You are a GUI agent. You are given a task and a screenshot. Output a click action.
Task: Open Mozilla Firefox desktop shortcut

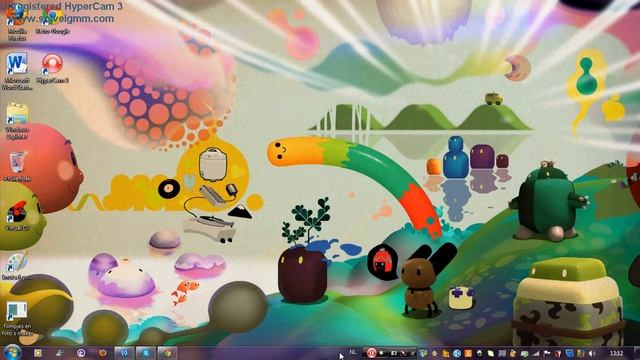click(16, 22)
